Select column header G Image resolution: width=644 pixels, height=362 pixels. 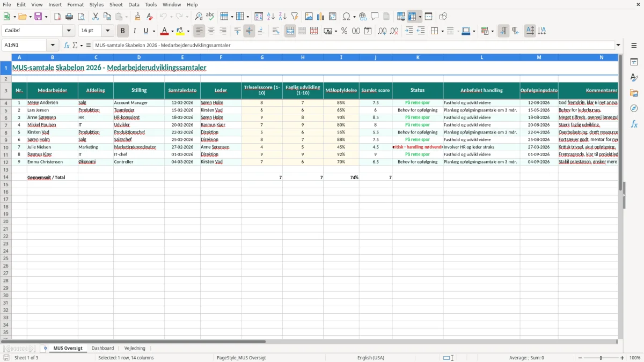(x=262, y=57)
